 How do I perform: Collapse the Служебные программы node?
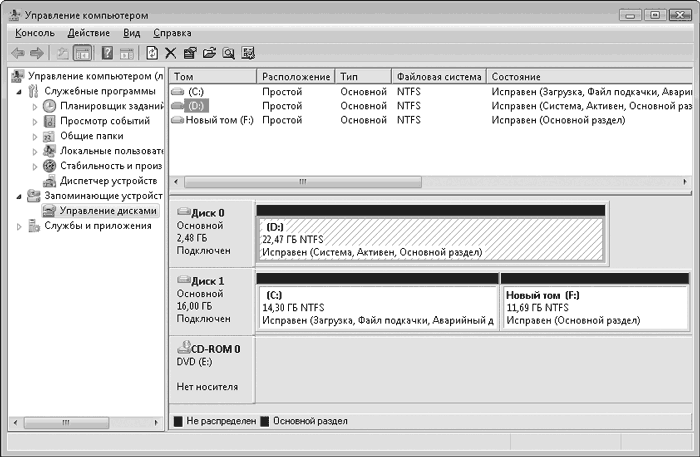point(21,91)
